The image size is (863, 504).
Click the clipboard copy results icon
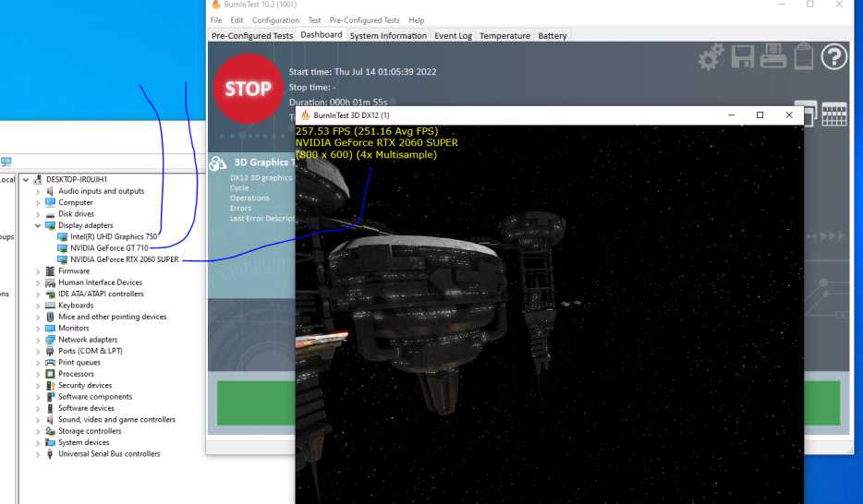(x=804, y=56)
